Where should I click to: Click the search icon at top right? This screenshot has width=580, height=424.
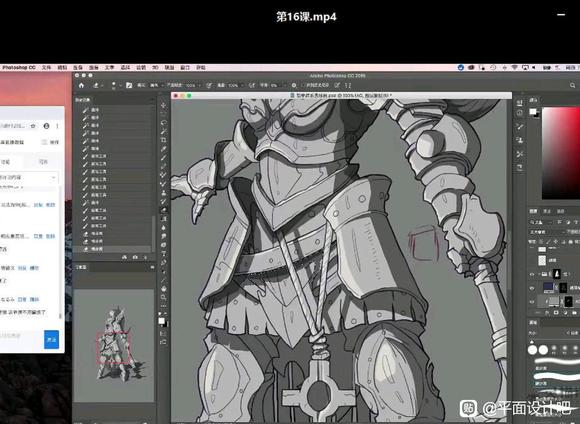pos(573,85)
